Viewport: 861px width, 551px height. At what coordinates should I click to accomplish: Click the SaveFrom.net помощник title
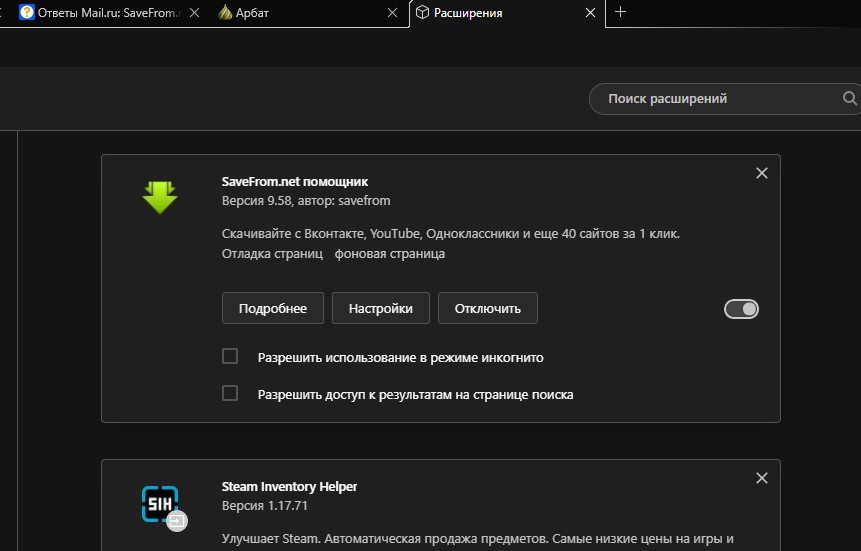tap(295, 181)
